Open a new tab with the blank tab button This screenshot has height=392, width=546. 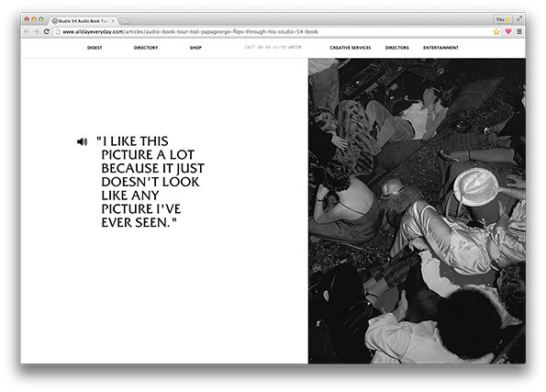(x=125, y=21)
